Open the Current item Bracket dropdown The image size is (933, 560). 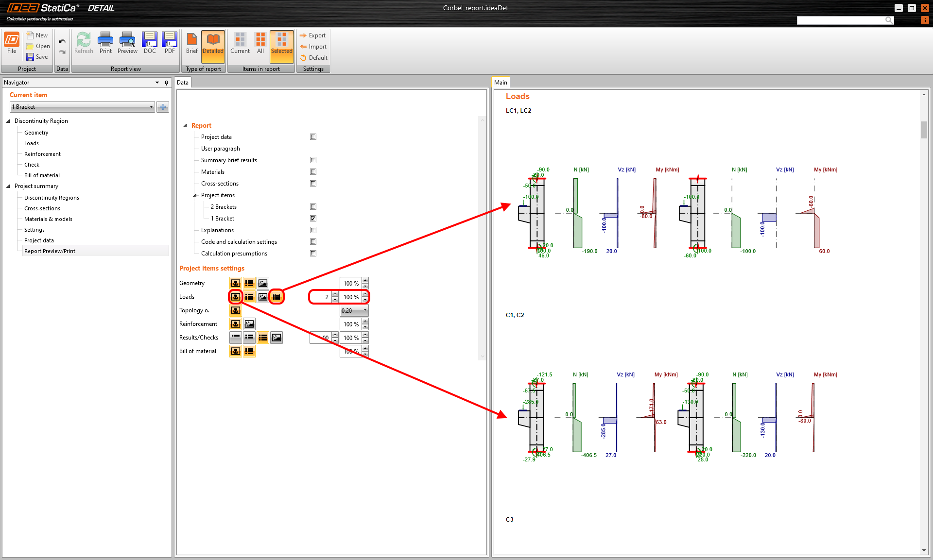click(x=151, y=107)
